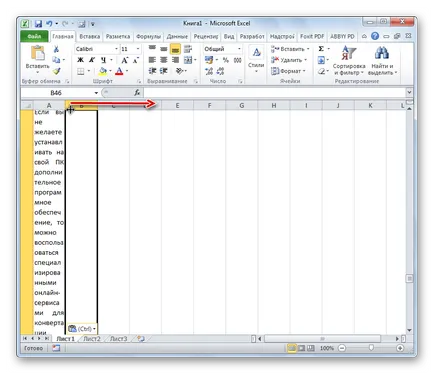434x374 pixels.
Task: Click the Increase indent icon
Action: 163,71
